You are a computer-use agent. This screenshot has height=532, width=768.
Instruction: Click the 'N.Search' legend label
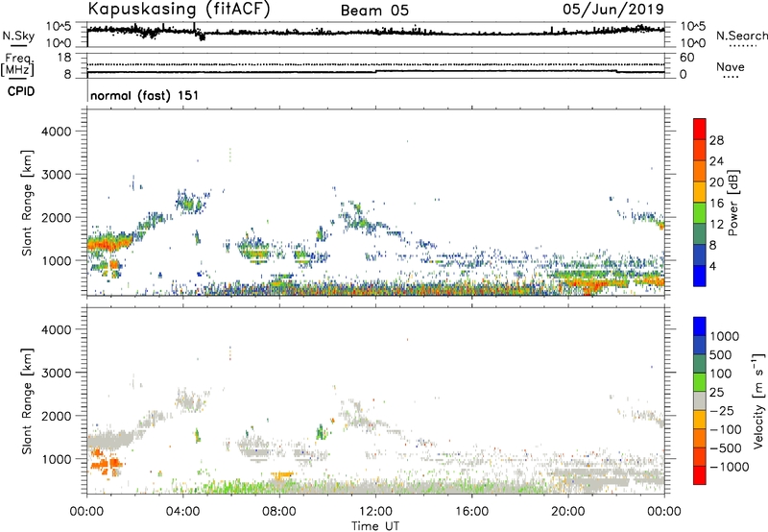click(x=741, y=36)
